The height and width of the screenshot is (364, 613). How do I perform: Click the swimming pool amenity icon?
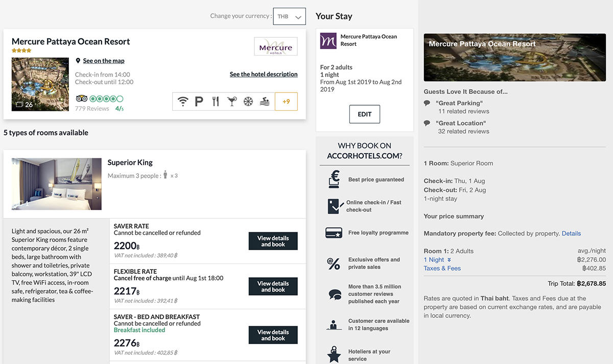tap(265, 101)
